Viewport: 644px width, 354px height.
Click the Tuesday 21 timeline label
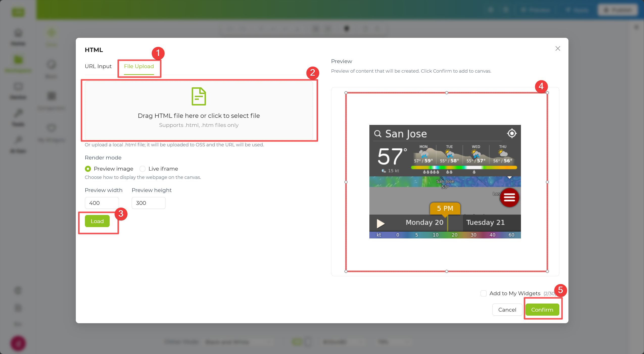coord(485,222)
